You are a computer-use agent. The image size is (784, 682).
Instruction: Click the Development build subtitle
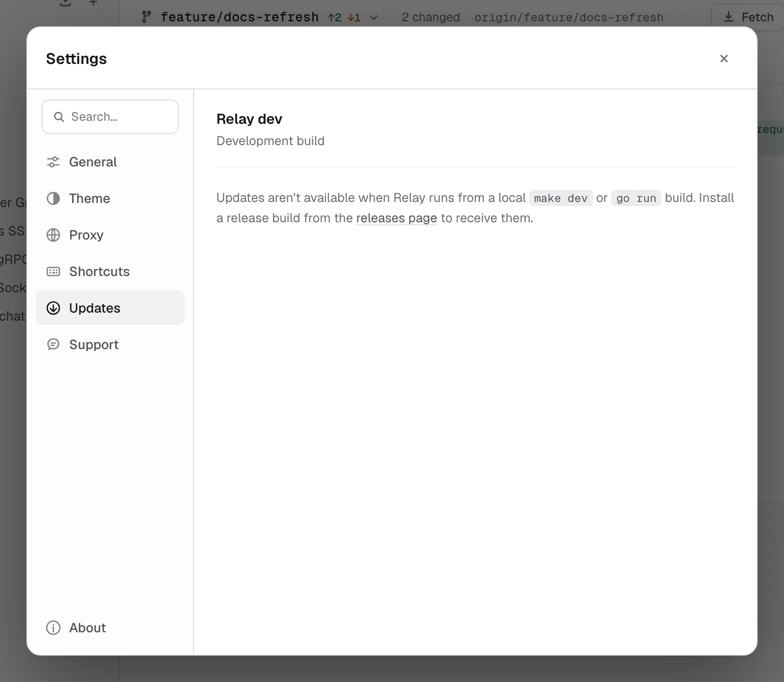(271, 141)
